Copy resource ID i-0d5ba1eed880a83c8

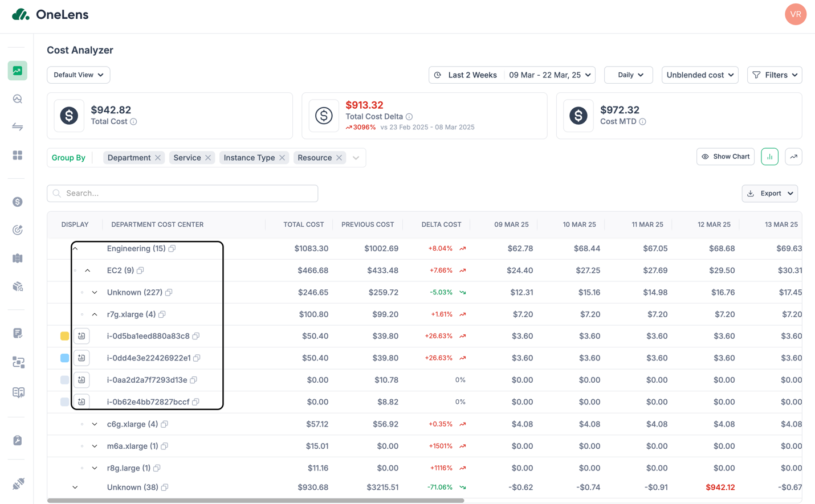click(x=196, y=336)
